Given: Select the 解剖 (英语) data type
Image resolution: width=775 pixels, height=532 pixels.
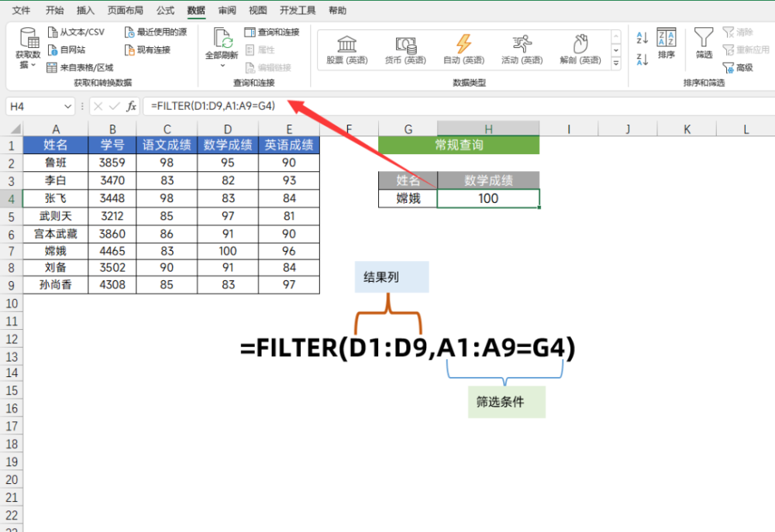Looking at the screenshot, I should 580,50.
